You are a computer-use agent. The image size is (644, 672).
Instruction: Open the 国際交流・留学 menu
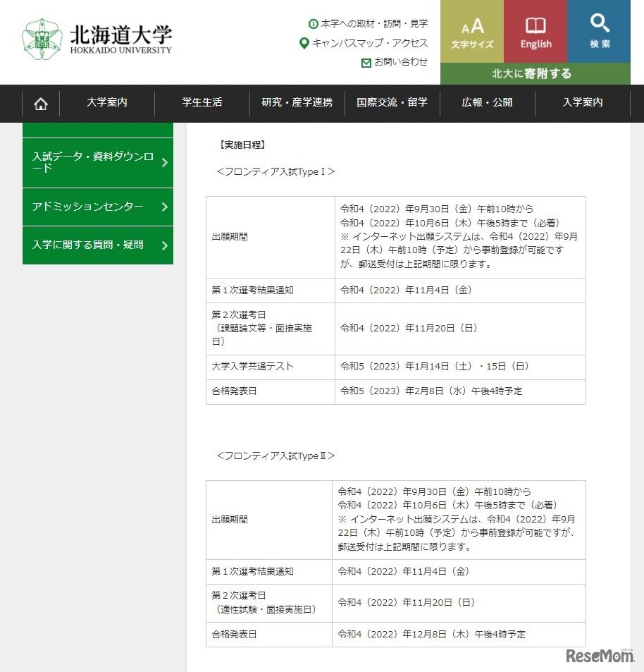tap(392, 102)
